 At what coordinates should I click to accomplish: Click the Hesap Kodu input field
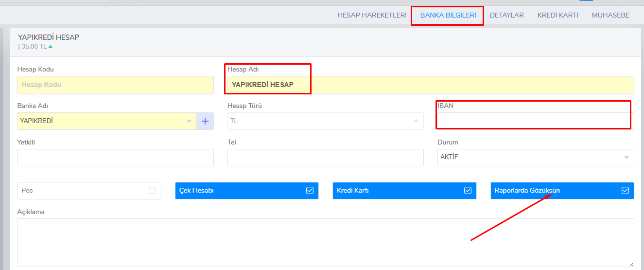point(115,85)
